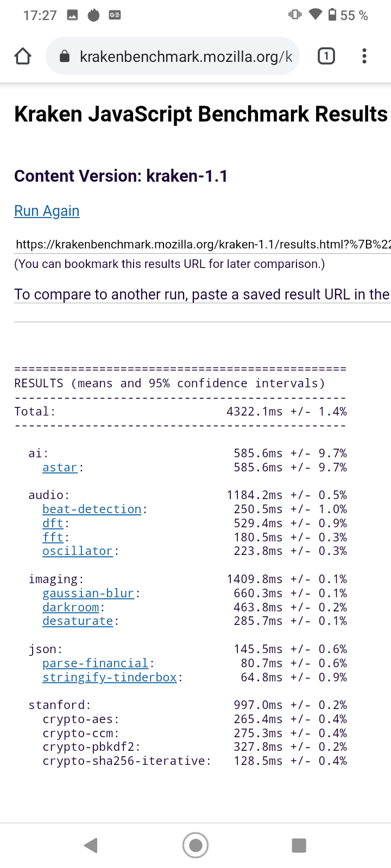Open the parse-financial test link
The height and width of the screenshot is (868, 391).
click(95, 663)
